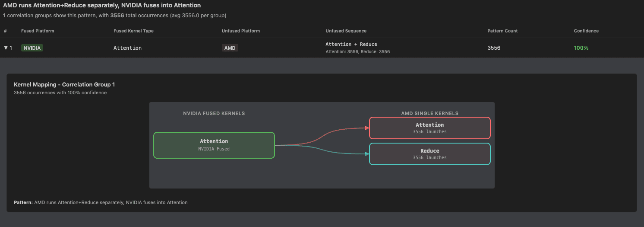This screenshot has width=644, height=227.
Task: Select the red arrowhead into AMD Attention node
Action: [x=367, y=128]
